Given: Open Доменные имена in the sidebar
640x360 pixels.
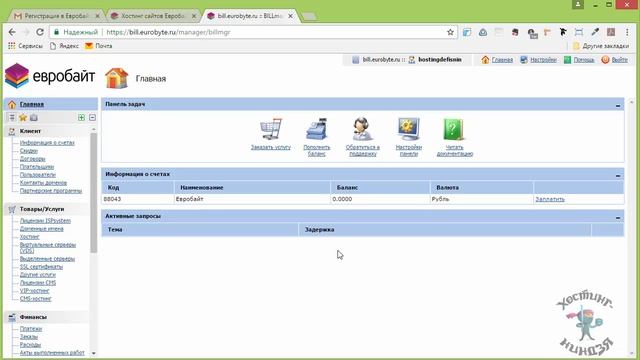Looking at the screenshot, I should pyautogui.click(x=42, y=229).
